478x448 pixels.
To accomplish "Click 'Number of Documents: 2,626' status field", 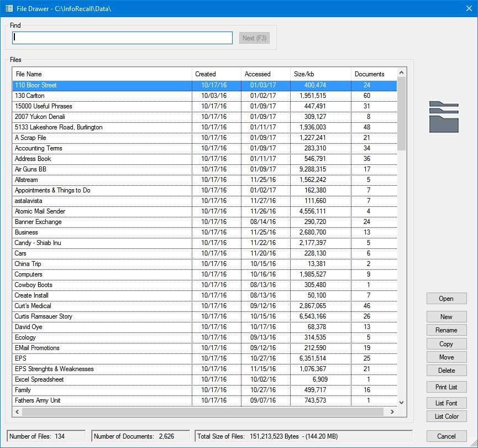I will (140, 436).
